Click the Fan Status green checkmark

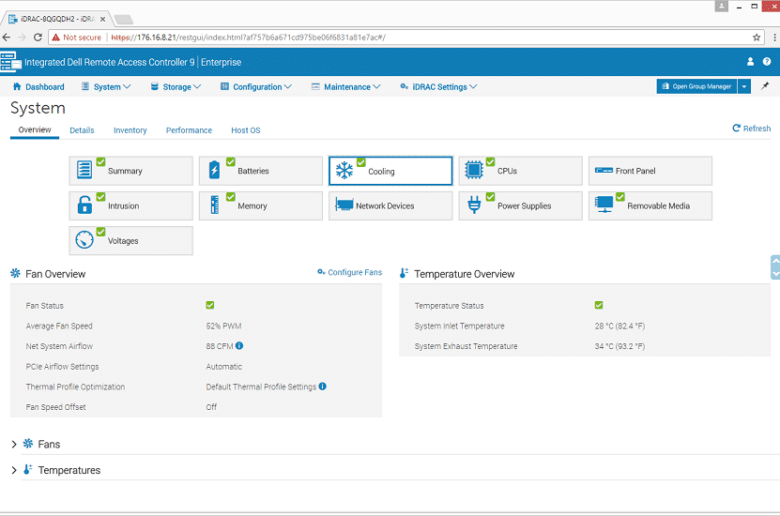[210, 305]
